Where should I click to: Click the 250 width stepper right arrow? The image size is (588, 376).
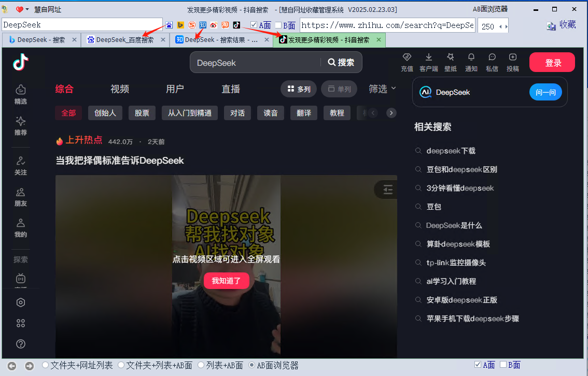pos(506,26)
